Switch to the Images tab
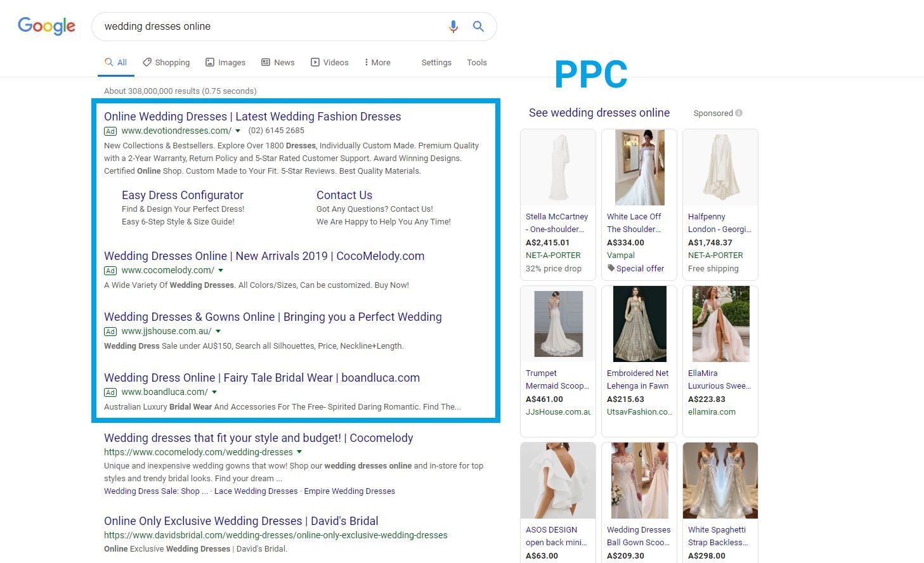 225,62
